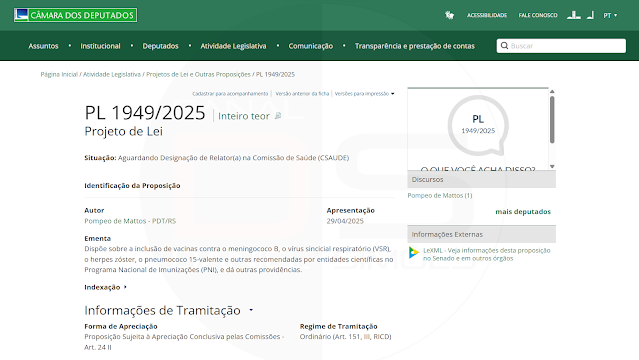
Task: Click Ordinário (Art. 151, III, RICD) text
Action: (x=346, y=337)
